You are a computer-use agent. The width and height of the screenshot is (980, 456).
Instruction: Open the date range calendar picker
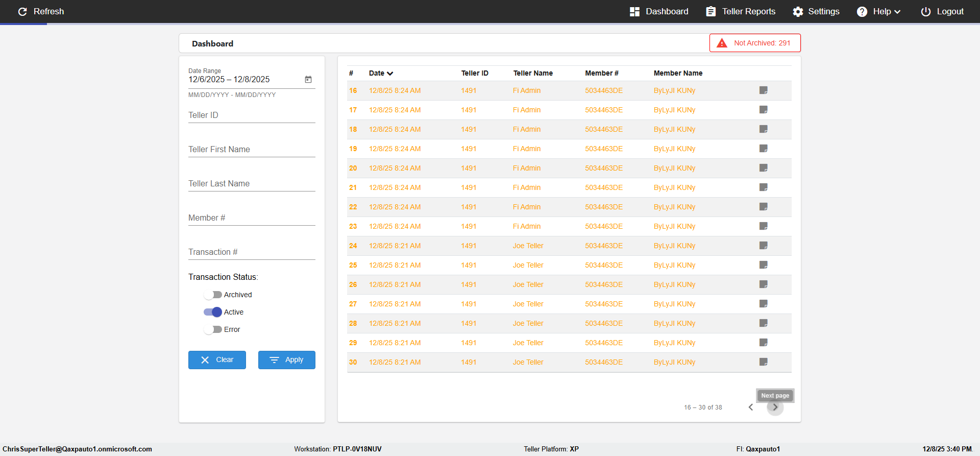click(x=308, y=79)
